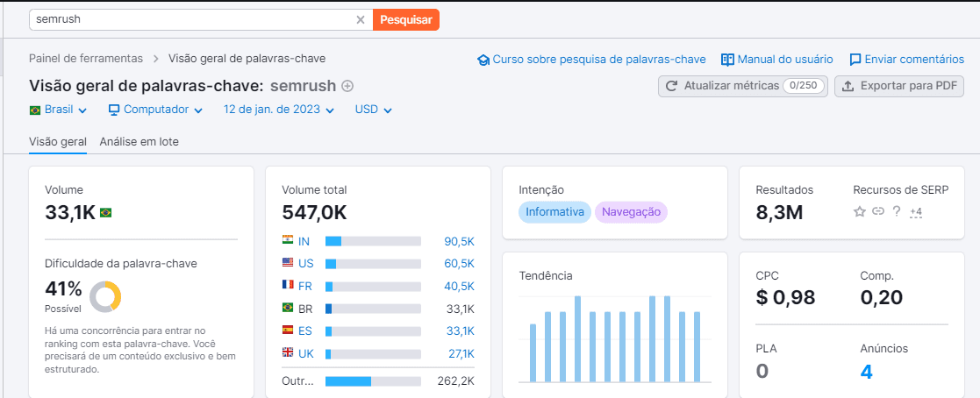
Task: Click the refresh icon in Atualizar métricas
Action: [x=672, y=86]
